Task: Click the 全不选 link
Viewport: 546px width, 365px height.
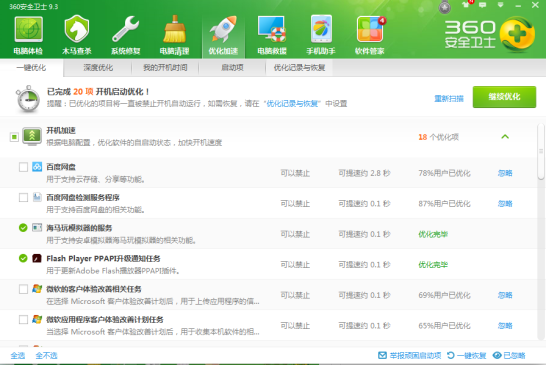Action: tap(46, 355)
